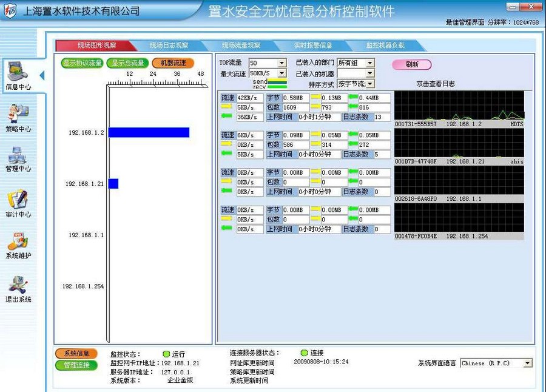
Task: Toggle the orange 机器流速 view button
Action: coord(173,63)
